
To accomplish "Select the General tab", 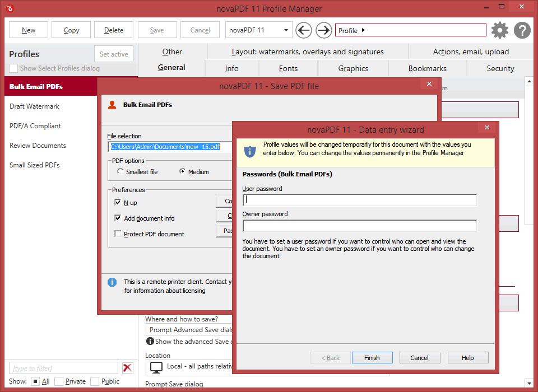I will click(x=171, y=68).
